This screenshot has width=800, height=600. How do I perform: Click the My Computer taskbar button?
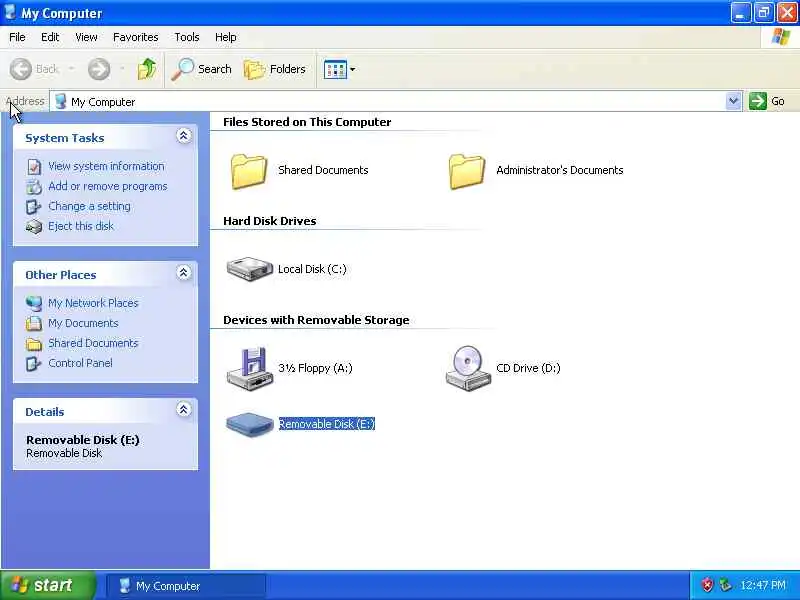click(x=186, y=586)
